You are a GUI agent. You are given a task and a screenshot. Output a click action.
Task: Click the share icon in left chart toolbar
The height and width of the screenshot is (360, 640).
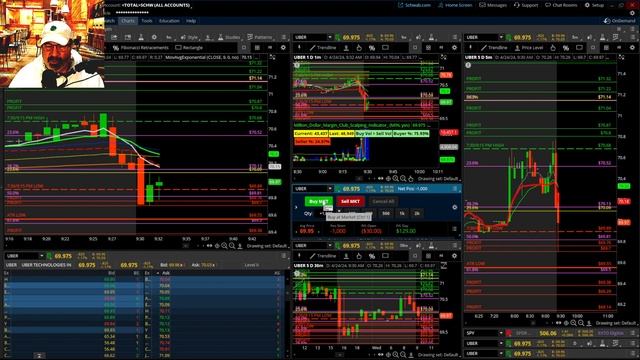[114, 37]
